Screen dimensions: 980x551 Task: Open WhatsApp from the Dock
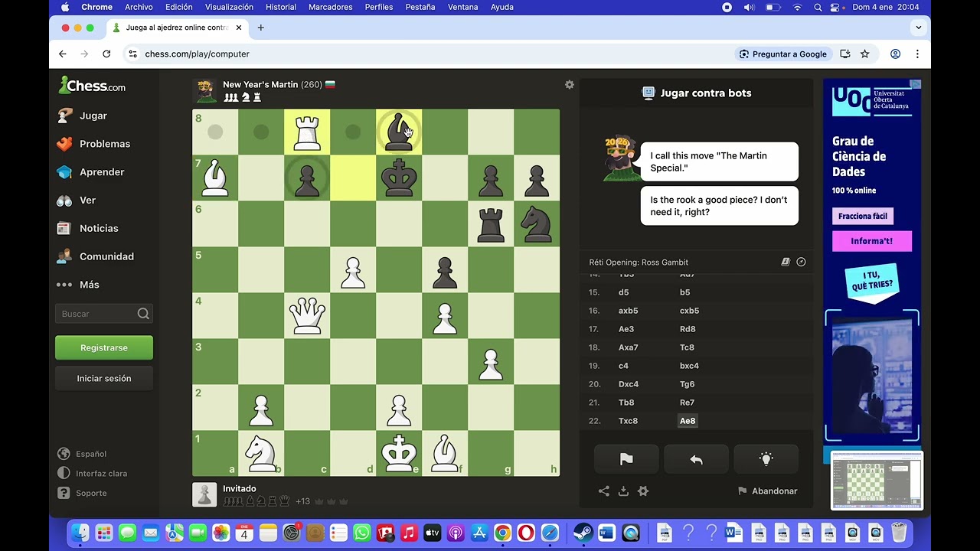pos(361,533)
